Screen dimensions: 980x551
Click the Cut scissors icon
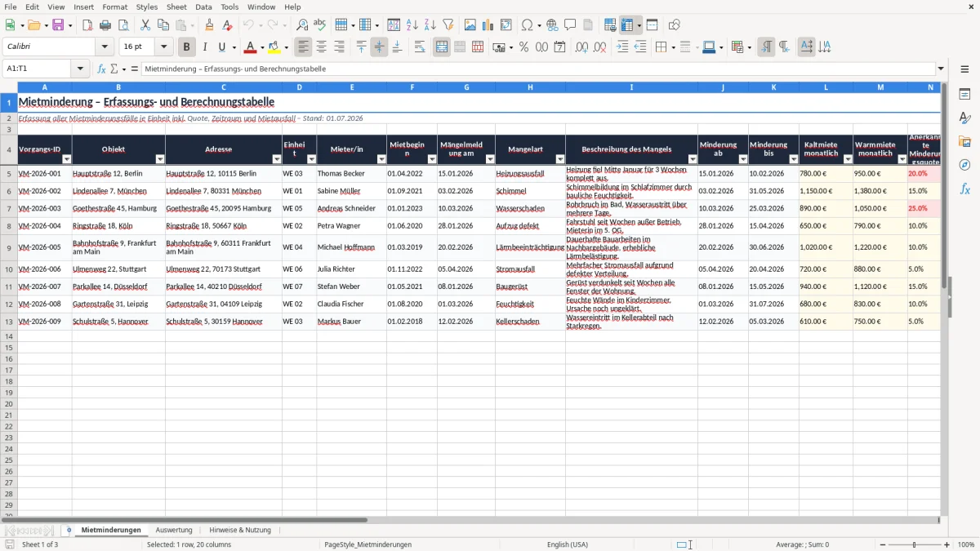coord(145,25)
